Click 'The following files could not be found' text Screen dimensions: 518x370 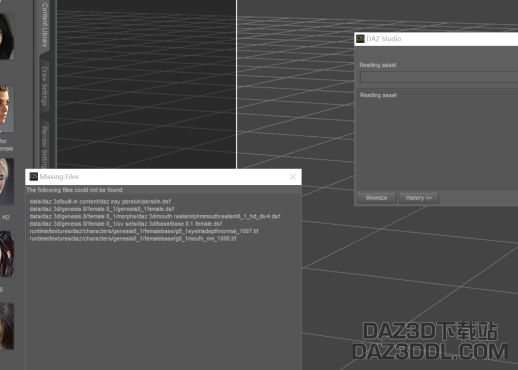(75, 190)
